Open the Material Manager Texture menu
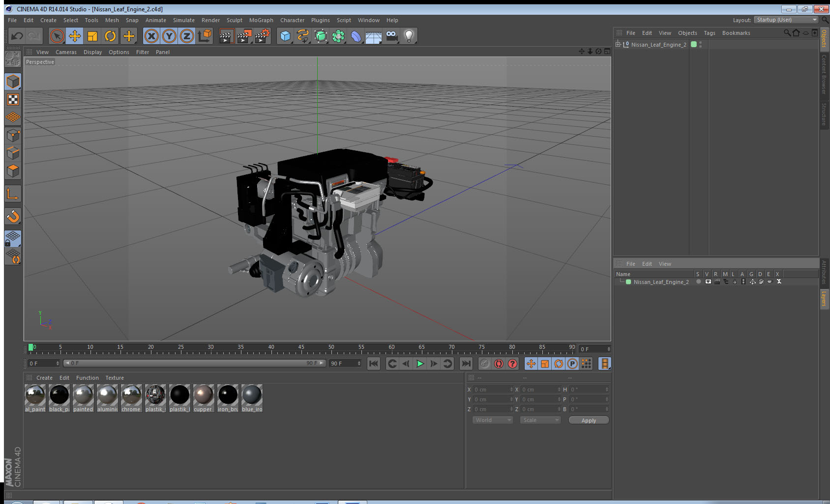 pos(115,378)
